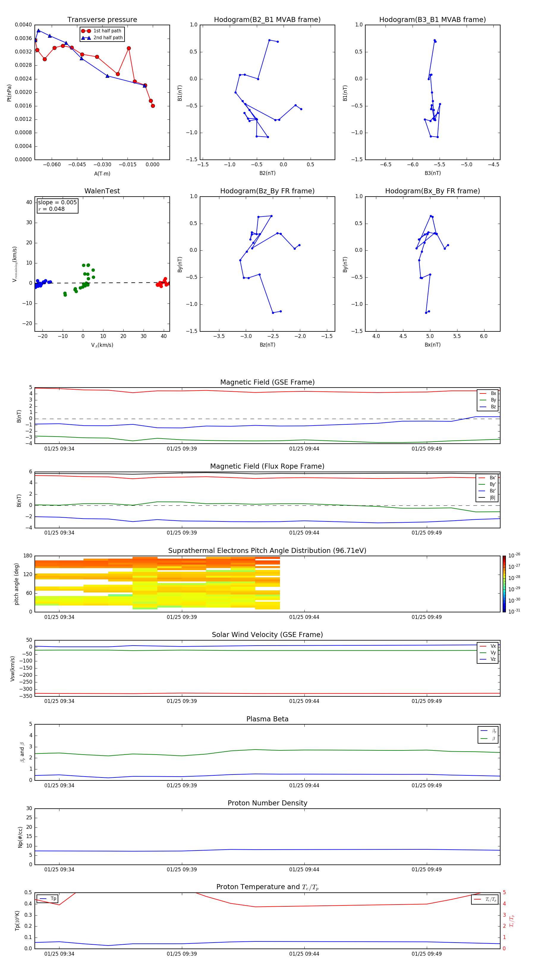
Task: Click the pitch angle color bar scale
Action: pos(504,584)
